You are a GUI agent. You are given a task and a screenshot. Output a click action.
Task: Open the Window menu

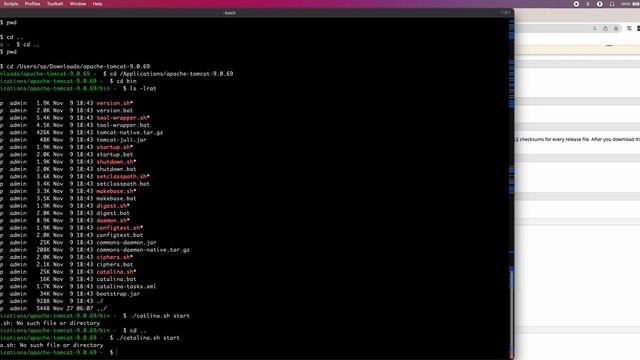click(x=78, y=4)
